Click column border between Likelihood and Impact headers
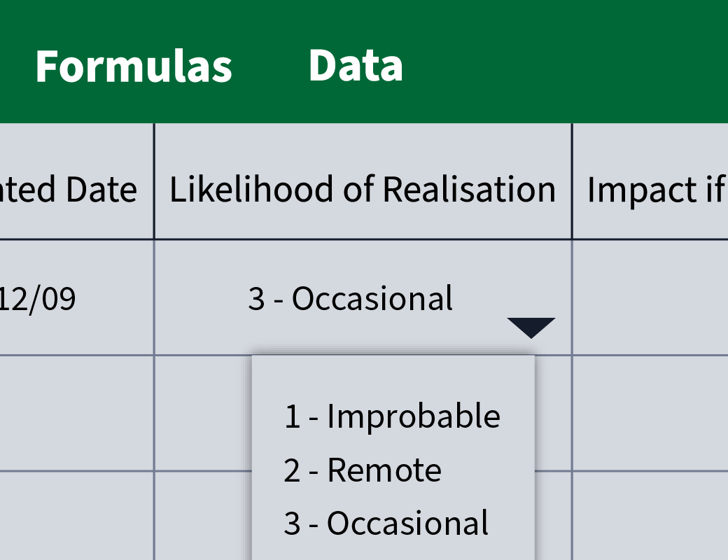Image resolution: width=728 pixels, height=560 pixels. click(x=573, y=182)
